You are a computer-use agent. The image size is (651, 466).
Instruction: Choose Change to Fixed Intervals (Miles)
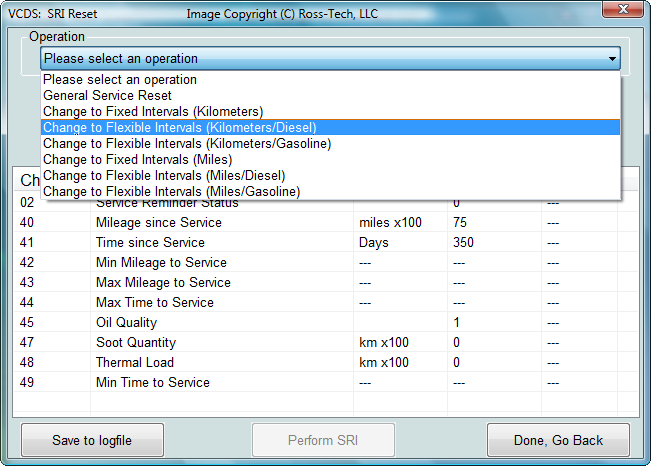138,159
